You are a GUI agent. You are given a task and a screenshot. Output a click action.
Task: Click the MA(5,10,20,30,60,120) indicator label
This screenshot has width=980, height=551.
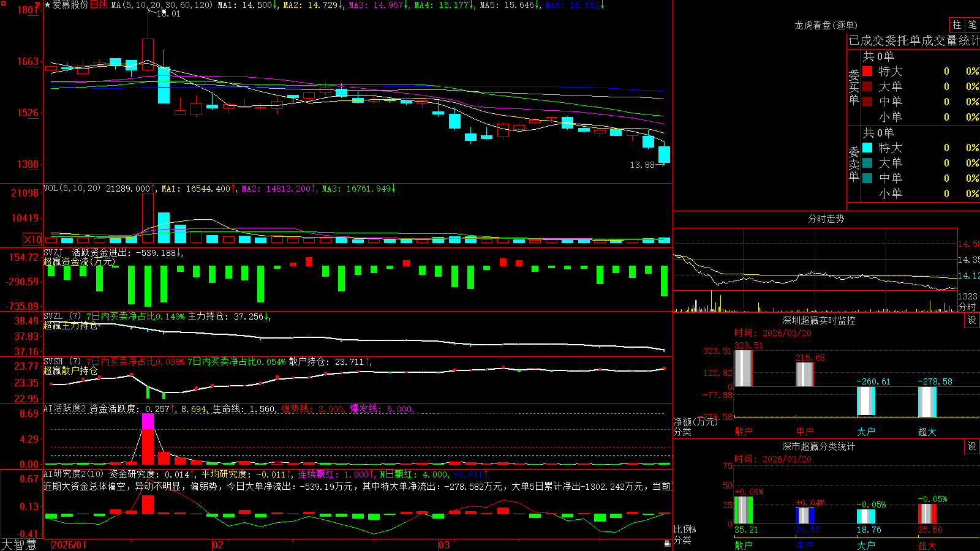point(162,5)
